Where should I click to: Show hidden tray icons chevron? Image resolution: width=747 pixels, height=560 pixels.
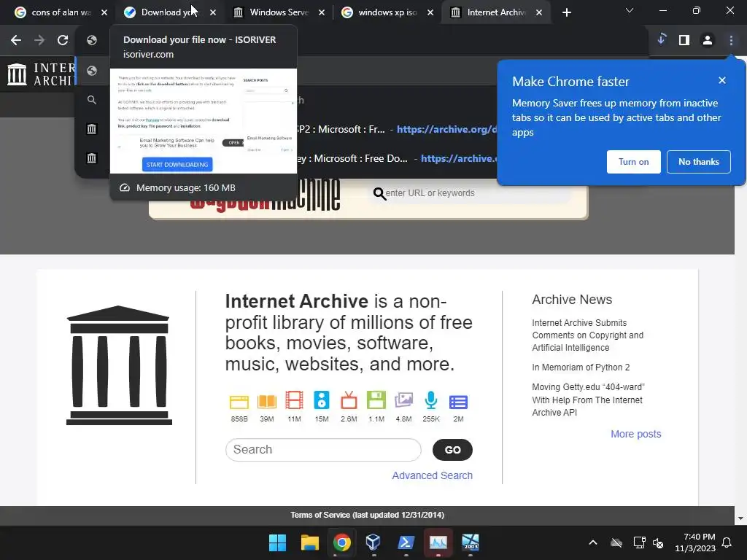(592, 542)
